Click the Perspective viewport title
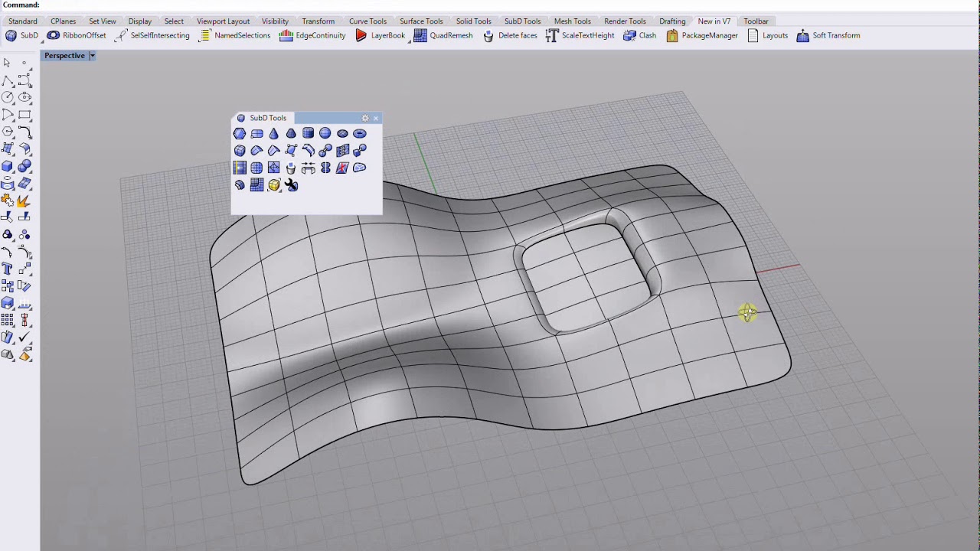 click(64, 56)
